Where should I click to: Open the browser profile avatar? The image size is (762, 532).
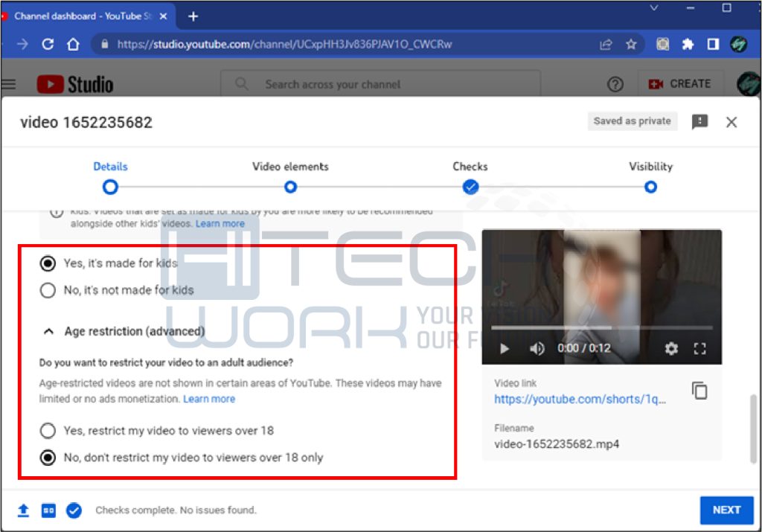[738, 45]
